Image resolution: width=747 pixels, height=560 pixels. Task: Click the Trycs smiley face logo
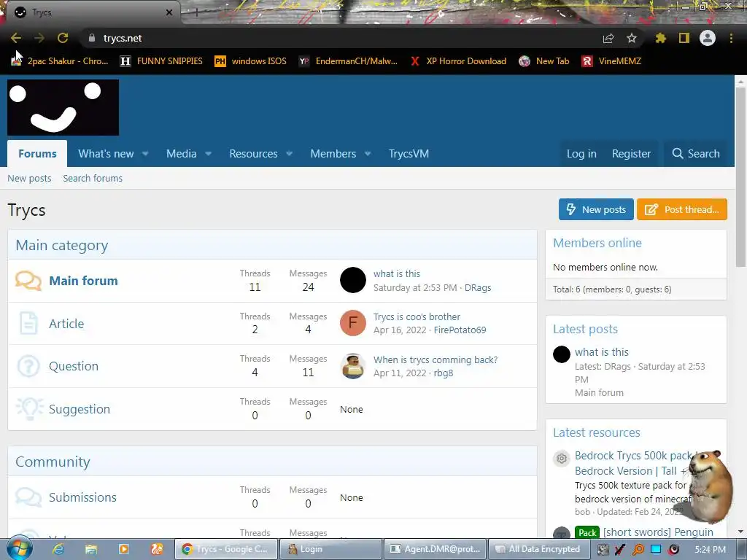click(x=63, y=108)
